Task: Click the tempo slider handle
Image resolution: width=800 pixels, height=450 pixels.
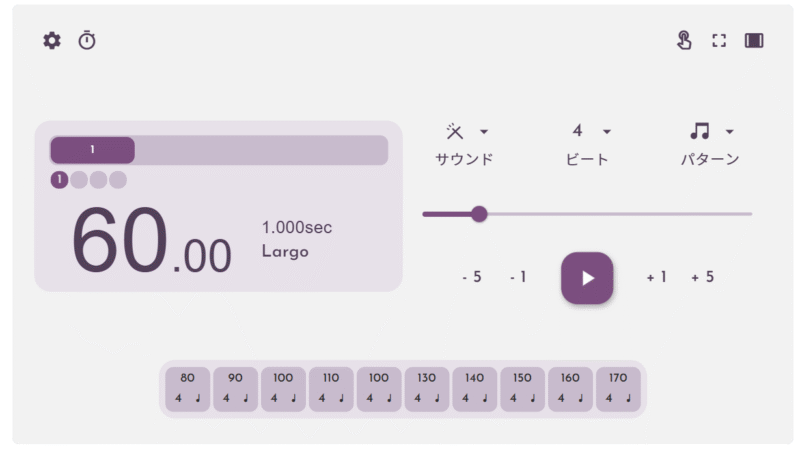Action: [x=479, y=214]
